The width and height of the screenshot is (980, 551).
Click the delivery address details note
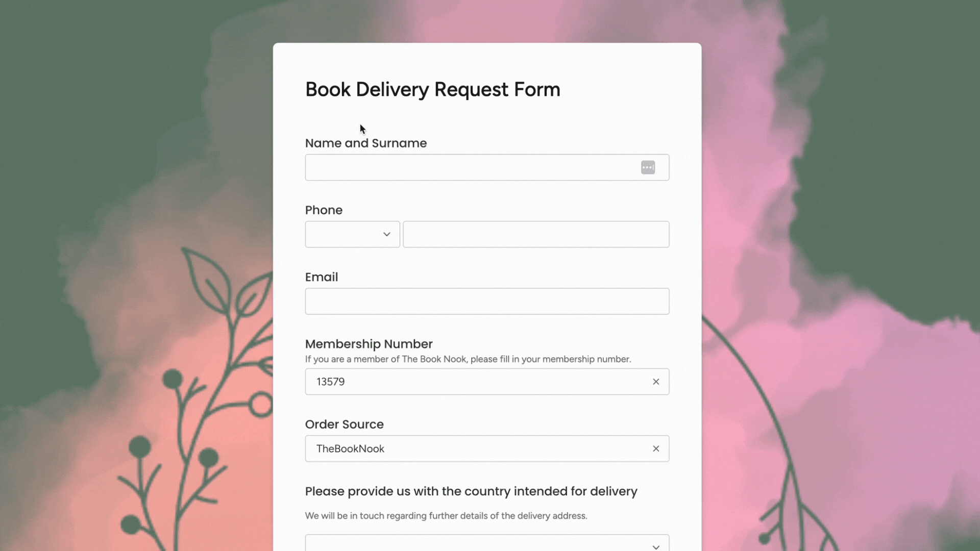click(x=446, y=516)
